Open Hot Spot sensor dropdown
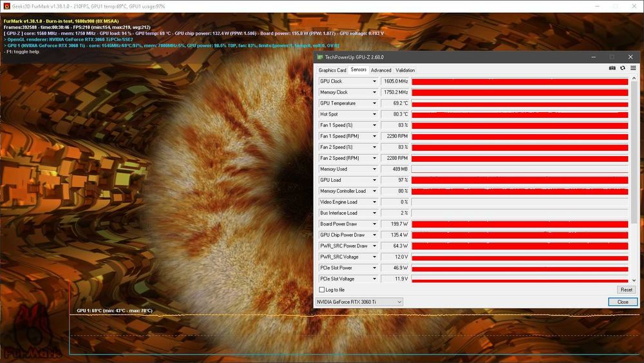 [x=374, y=114]
